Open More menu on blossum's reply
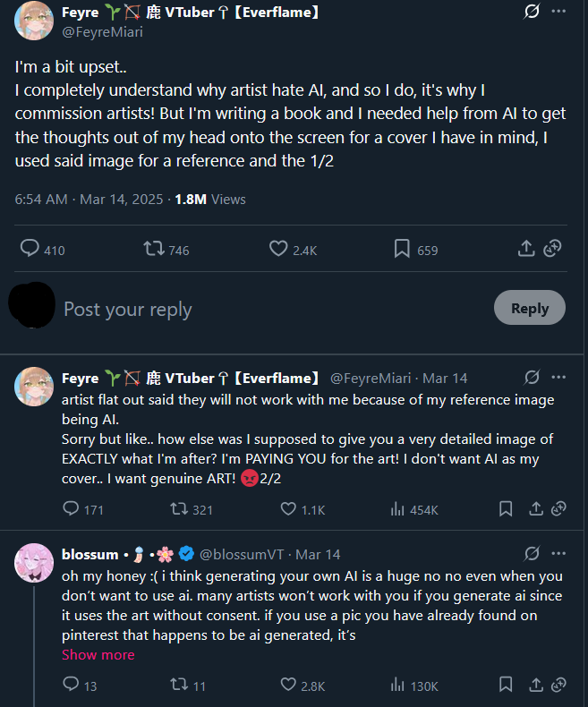Viewport: 588px width, 707px height. click(559, 554)
